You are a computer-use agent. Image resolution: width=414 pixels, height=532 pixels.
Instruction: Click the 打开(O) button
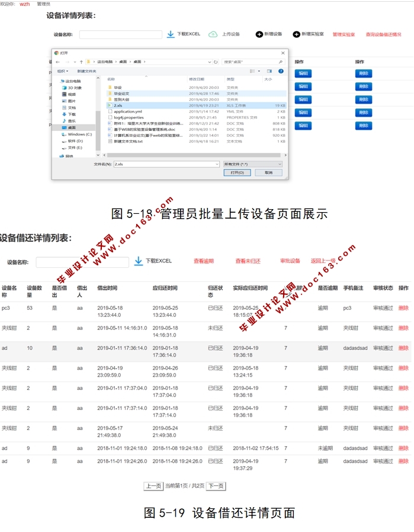pyautogui.click(x=238, y=173)
